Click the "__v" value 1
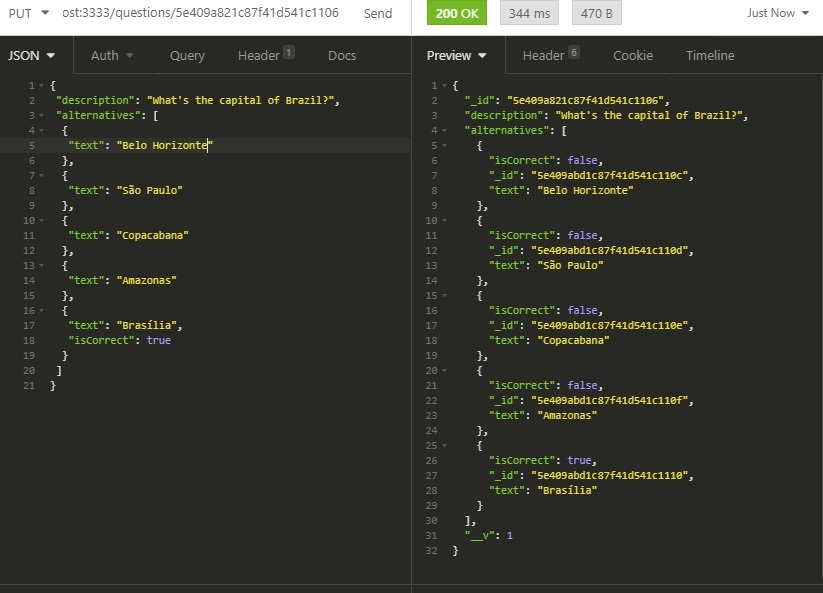Viewport: 823px width, 593px height. pos(509,535)
